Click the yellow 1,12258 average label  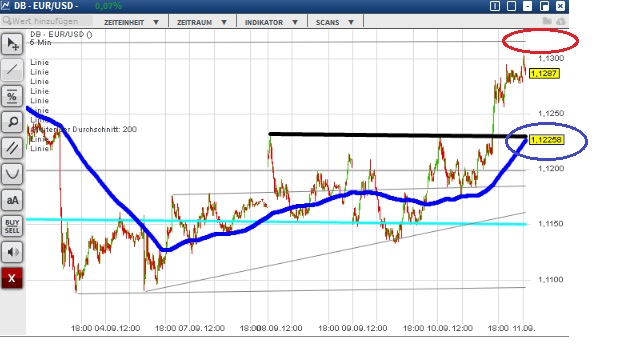click(x=547, y=140)
